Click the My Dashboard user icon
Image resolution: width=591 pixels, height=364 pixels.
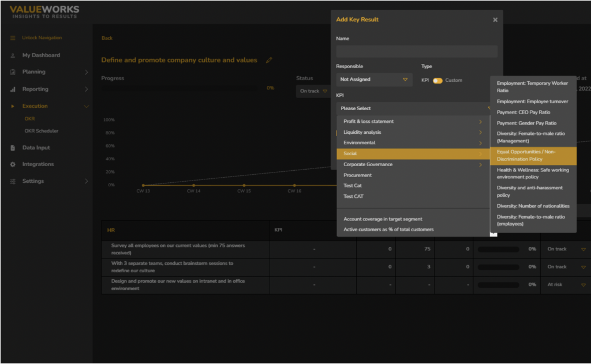[x=13, y=55]
